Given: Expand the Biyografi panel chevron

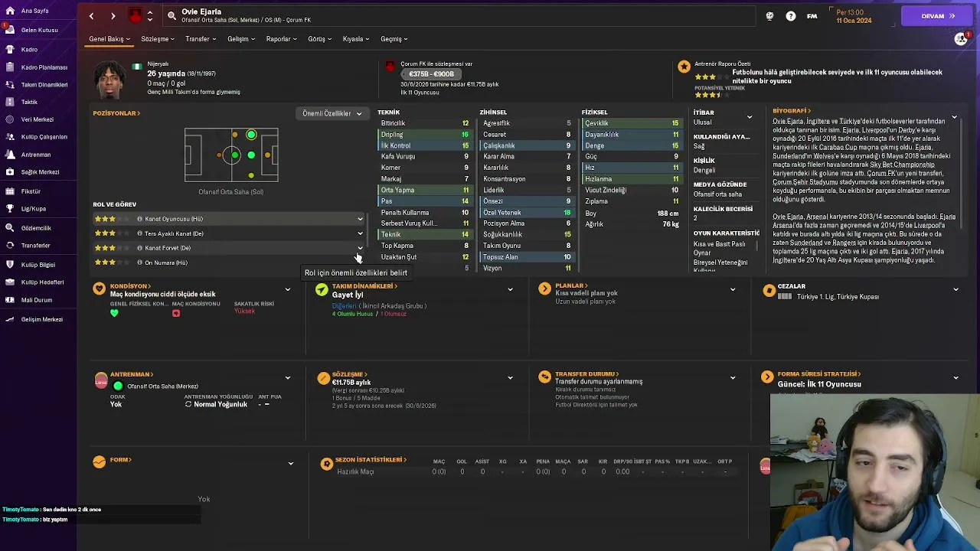Looking at the screenshot, I should point(954,117).
